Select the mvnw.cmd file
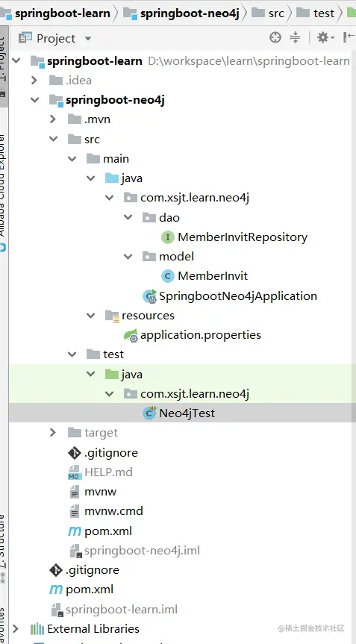The height and width of the screenshot is (644, 356). (x=106, y=511)
